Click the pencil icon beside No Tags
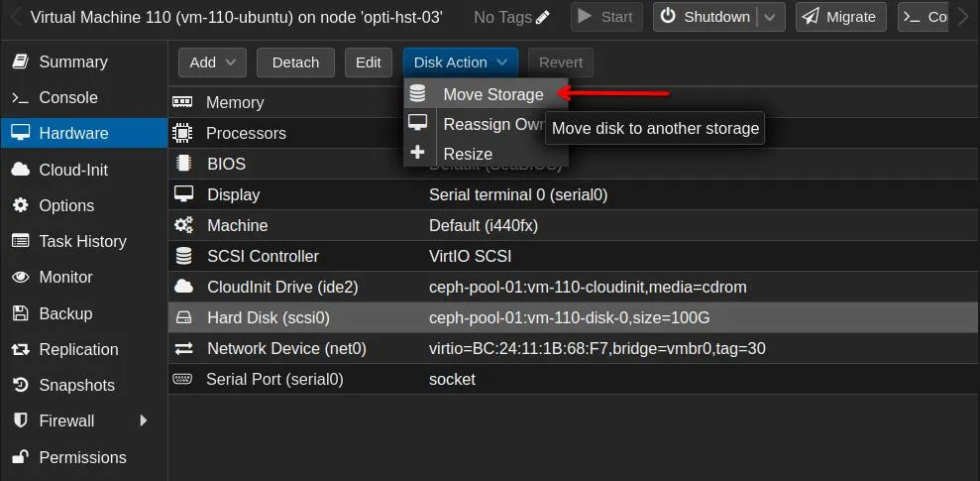The width and height of the screenshot is (980, 481). (x=543, y=17)
